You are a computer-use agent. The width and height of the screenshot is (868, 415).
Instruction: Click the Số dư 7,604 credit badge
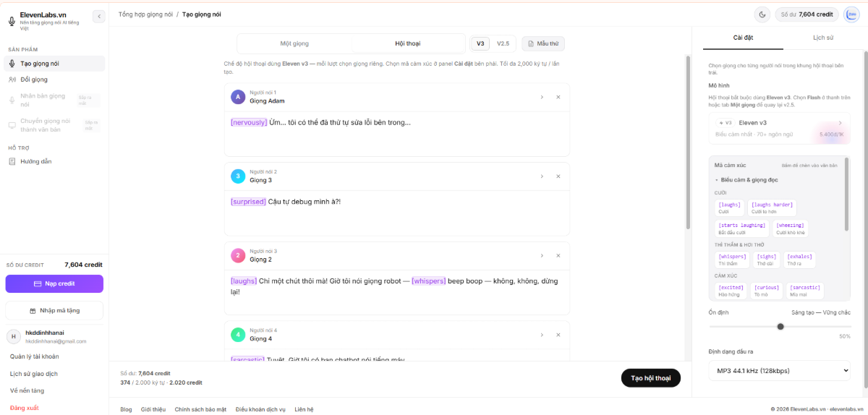coord(807,14)
